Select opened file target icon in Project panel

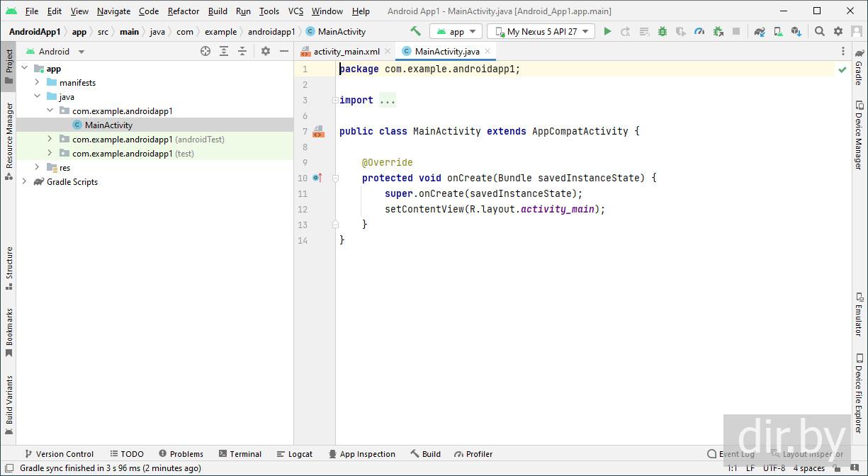click(x=205, y=51)
